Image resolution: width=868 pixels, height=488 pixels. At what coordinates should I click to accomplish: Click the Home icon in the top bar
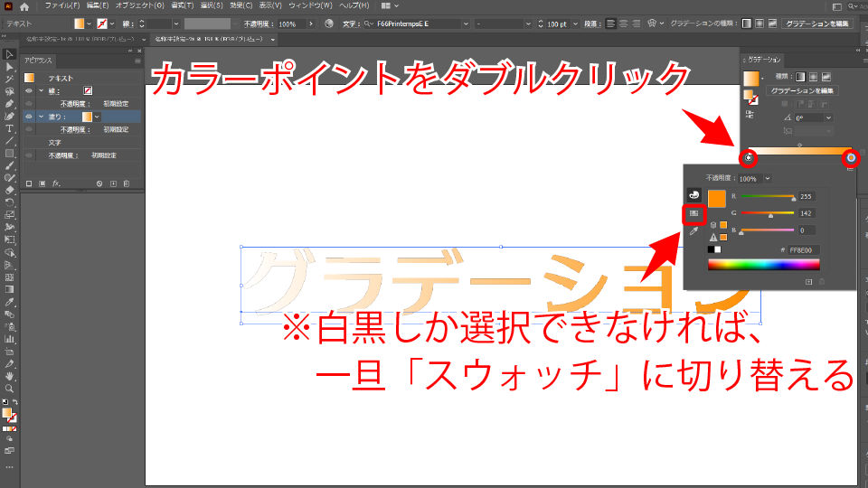[24, 6]
